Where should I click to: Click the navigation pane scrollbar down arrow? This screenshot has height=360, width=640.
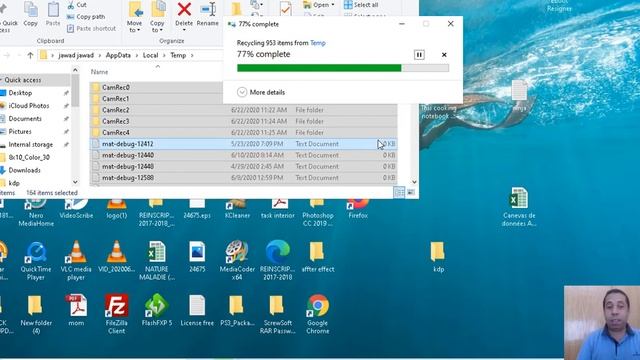(x=75, y=182)
